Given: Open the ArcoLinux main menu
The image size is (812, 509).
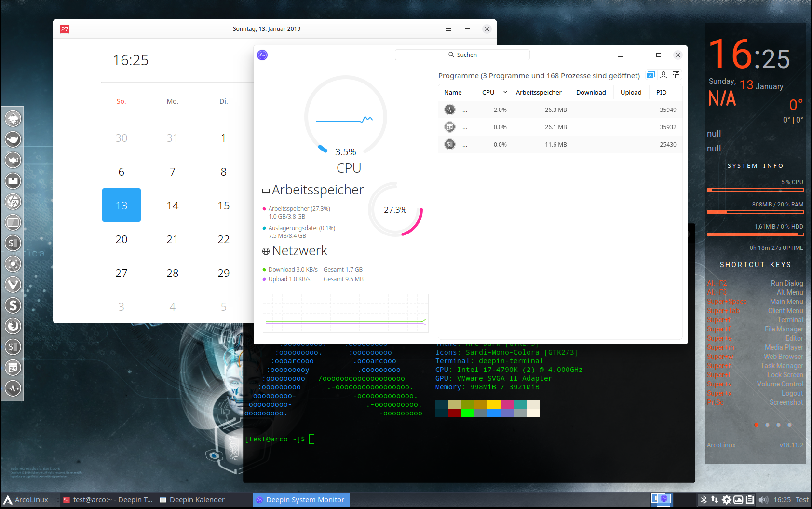Looking at the screenshot, I should point(27,500).
